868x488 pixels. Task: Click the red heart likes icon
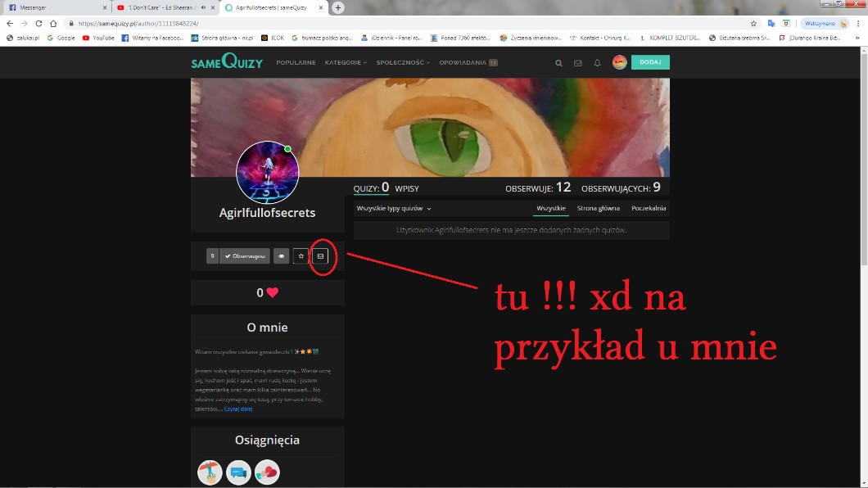coord(273,292)
